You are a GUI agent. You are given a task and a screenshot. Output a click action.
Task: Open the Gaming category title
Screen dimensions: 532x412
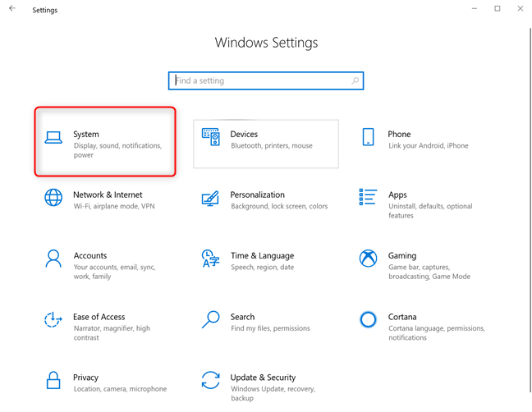(x=402, y=256)
